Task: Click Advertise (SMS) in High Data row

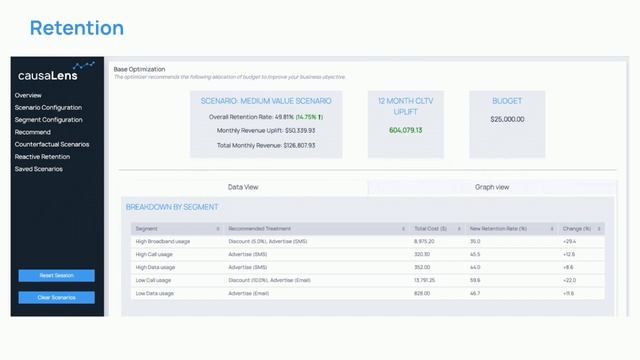Action: coord(247,267)
